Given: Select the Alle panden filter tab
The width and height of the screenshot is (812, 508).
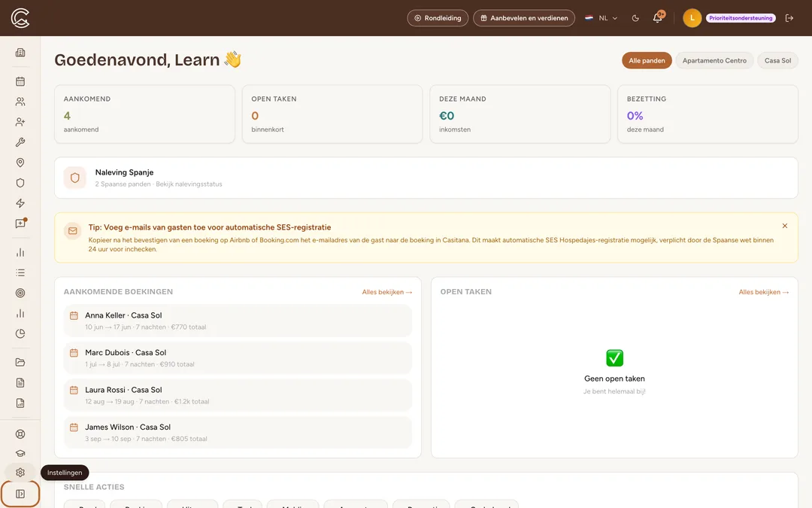Looking at the screenshot, I should (647, 61).
